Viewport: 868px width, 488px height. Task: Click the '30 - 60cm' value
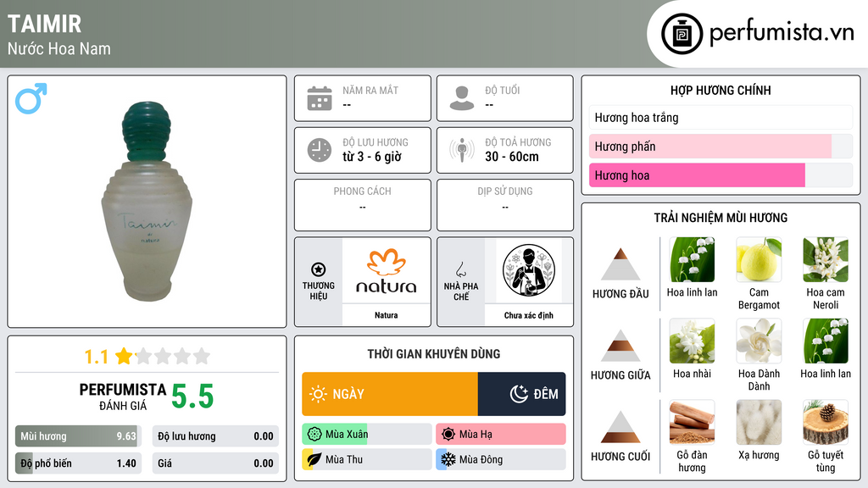[x=512, y=157]
